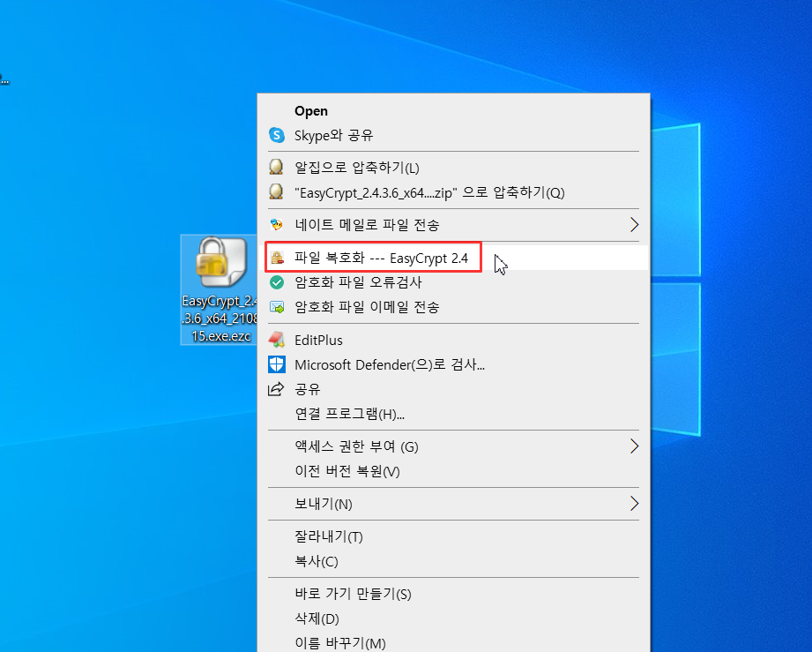Click the share arrow icon beside 공유
The height and width of the screenshot is (652, 812).
[276, 389]
